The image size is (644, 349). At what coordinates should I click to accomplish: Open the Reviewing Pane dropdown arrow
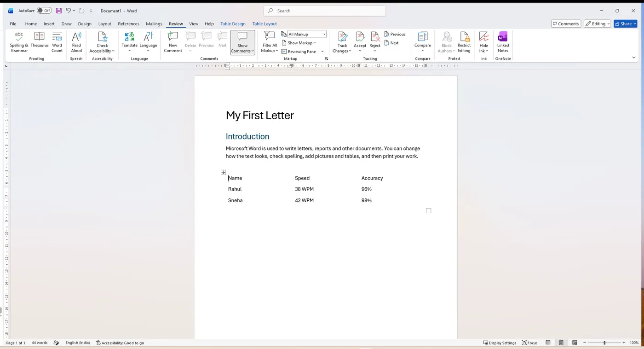322,52
